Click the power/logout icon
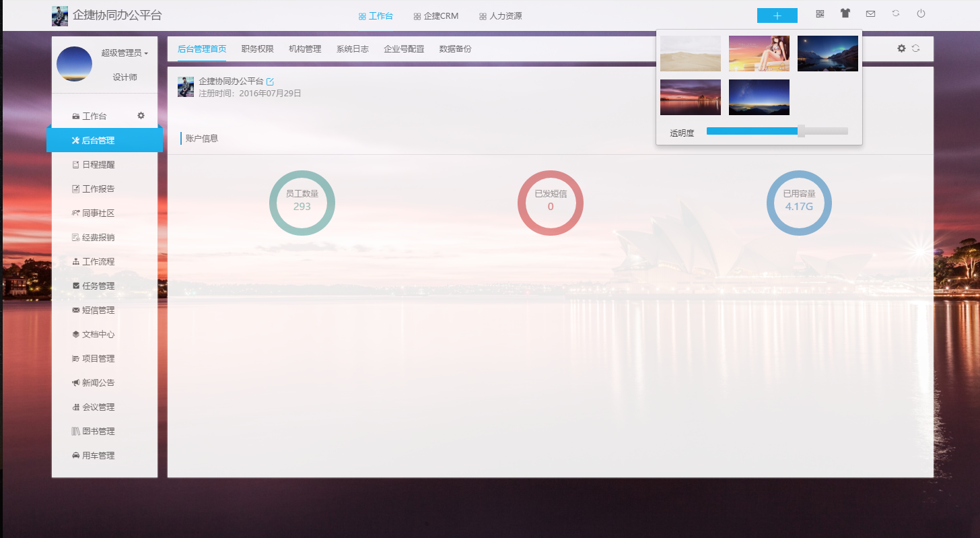 (x=920, y=13)
